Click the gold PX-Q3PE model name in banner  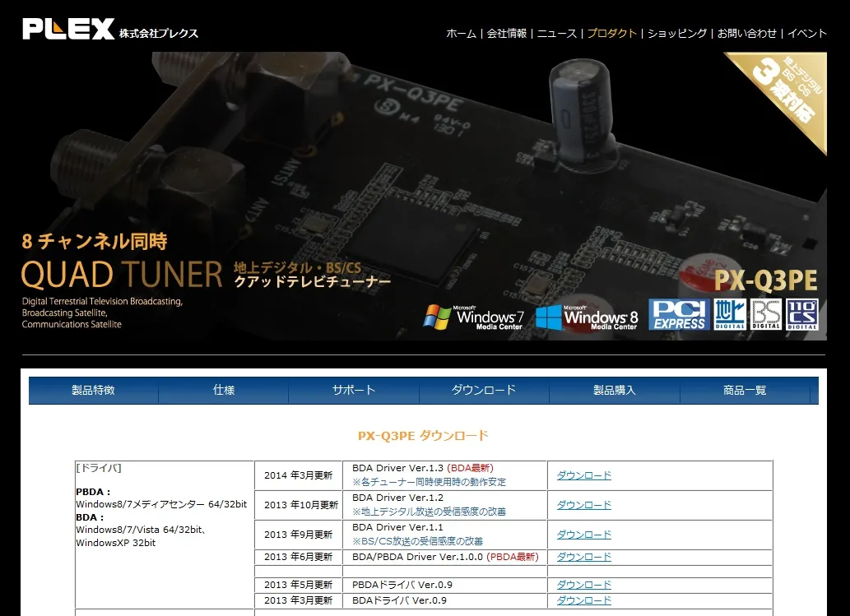765,280
